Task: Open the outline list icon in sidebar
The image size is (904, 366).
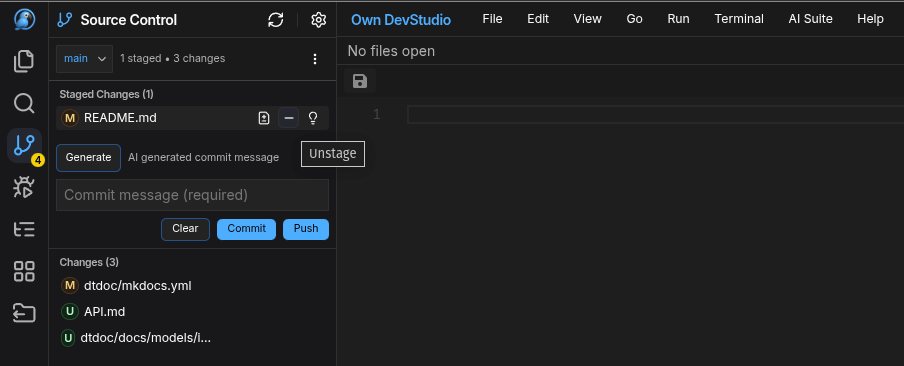Action: point(24,229)
